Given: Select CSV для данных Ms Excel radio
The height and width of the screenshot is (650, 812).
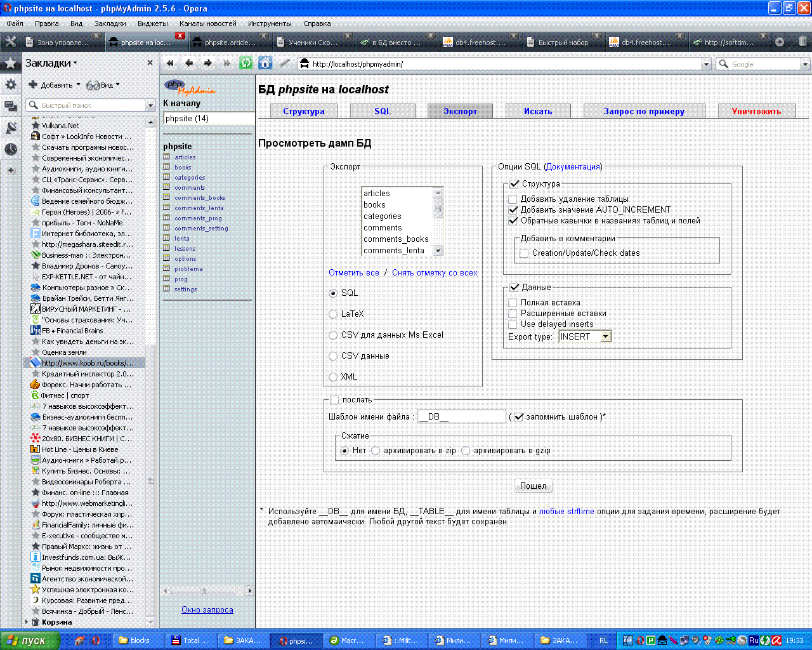Looking at the screenshot, I should click(x=333, y=335).
